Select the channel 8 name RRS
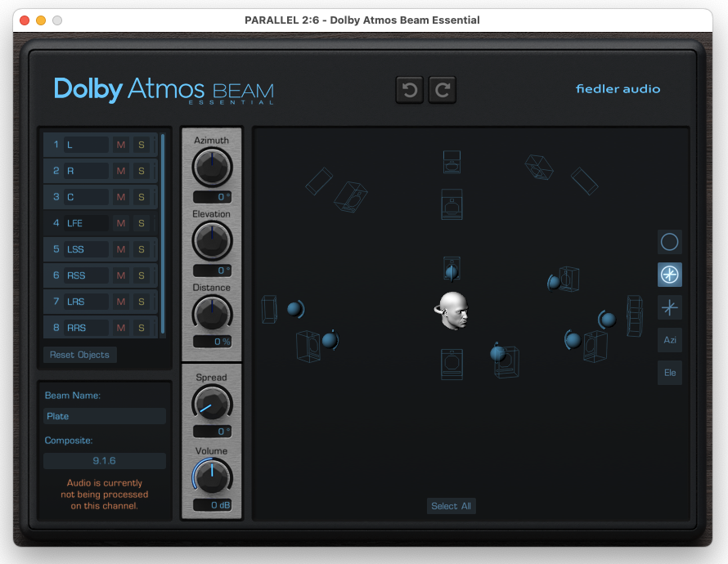728x564 pixels. click(87, 328)
